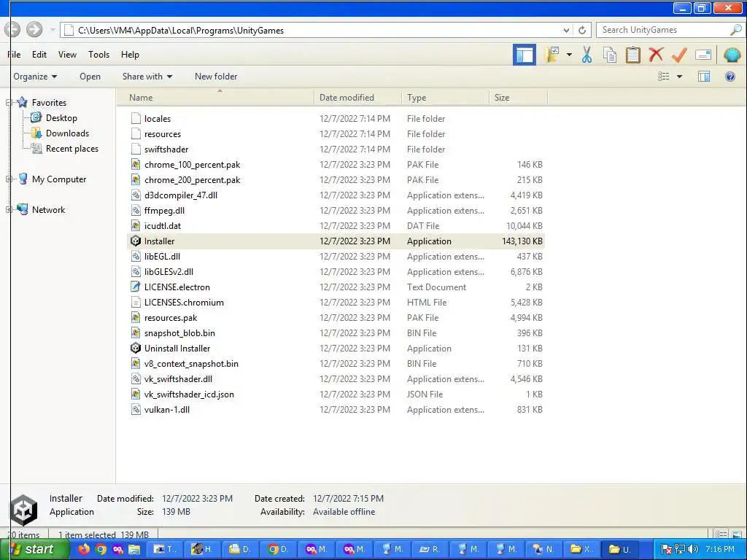Select the icudtl.dat file

[163, 226]
